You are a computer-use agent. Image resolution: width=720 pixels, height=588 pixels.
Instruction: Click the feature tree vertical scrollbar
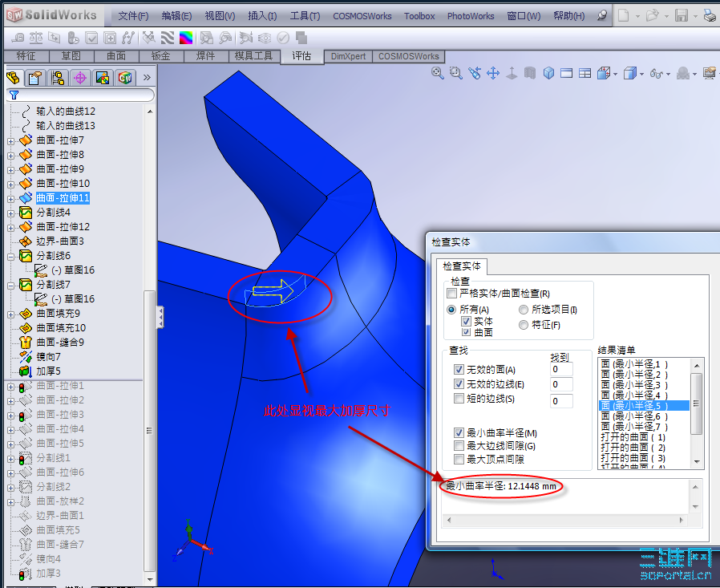[x=149, y=346]
